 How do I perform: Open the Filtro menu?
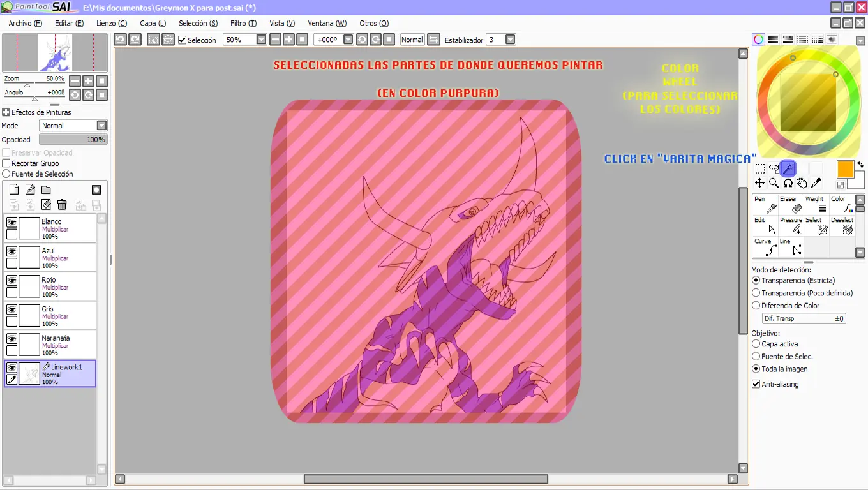[243, 23]
